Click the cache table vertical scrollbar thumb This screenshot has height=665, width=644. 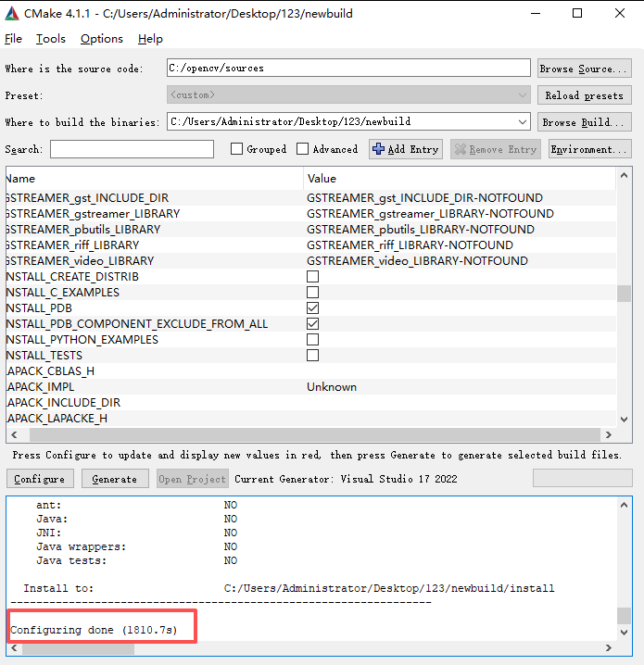[624, 294]
